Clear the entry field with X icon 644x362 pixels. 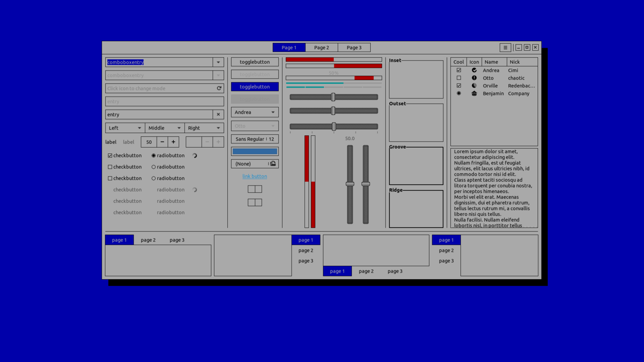pyautogui.click(x=218, y=115)
